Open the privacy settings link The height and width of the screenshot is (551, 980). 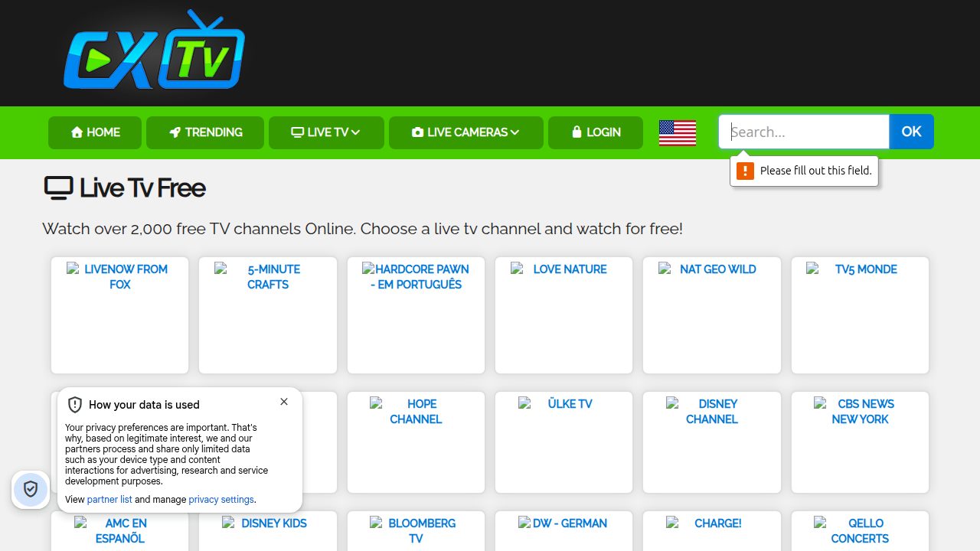click(x=221, y=500)
